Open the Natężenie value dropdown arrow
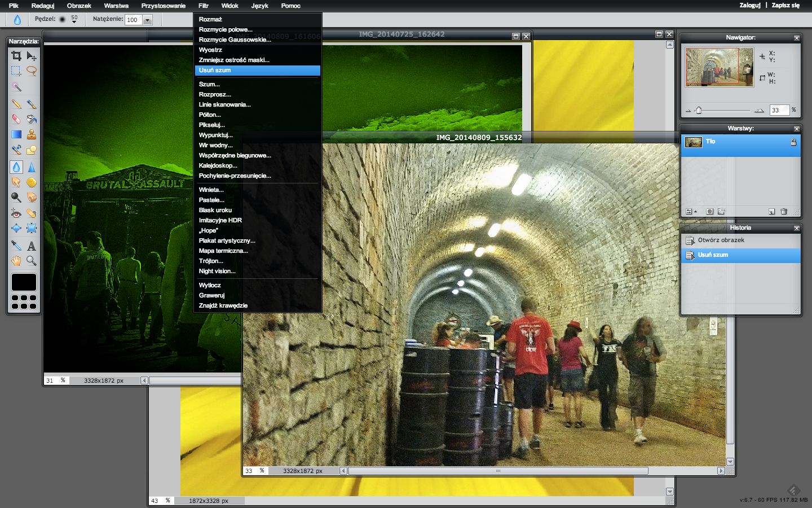The width and height of the screenshot is (812, 508). pos(148,20)
